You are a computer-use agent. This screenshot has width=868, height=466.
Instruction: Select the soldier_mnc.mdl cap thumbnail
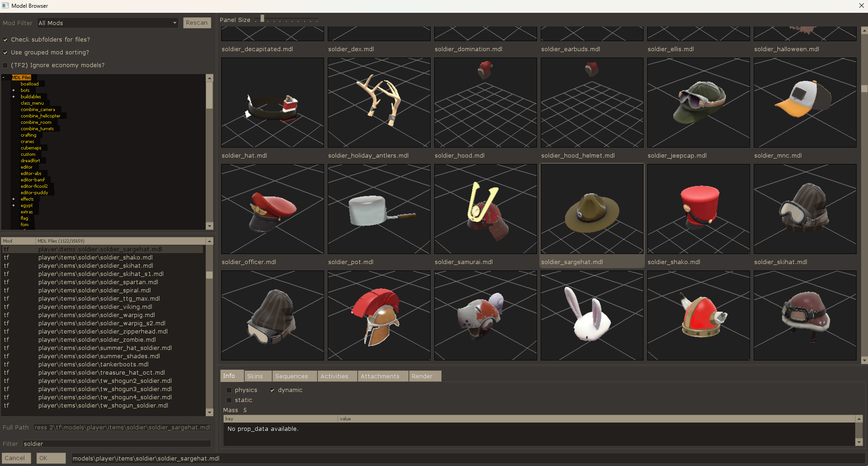click(805, 102)
